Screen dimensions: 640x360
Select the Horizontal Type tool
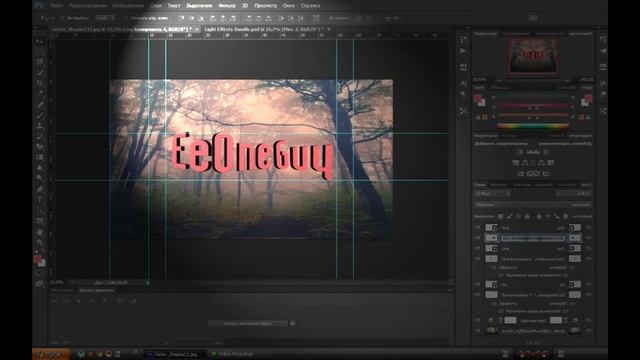point(40,200)
